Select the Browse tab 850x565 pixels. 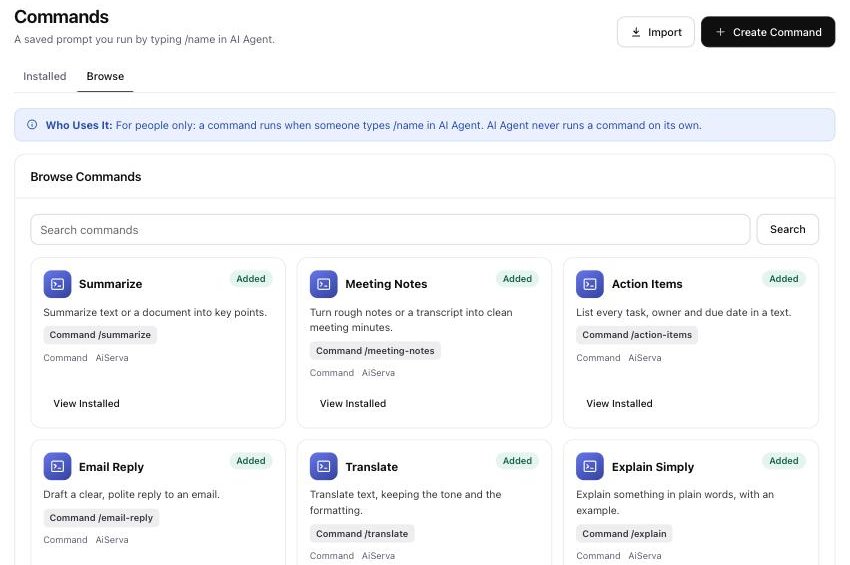[105, 76]
